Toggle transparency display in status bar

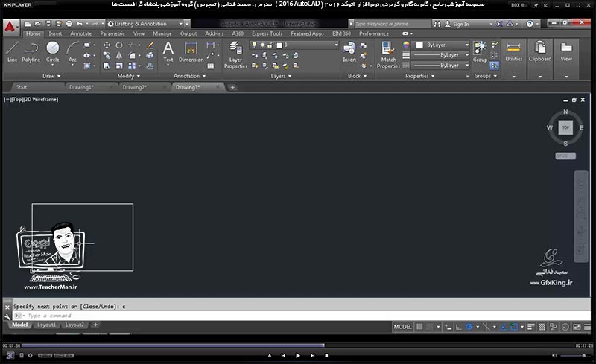pos(542,327)
